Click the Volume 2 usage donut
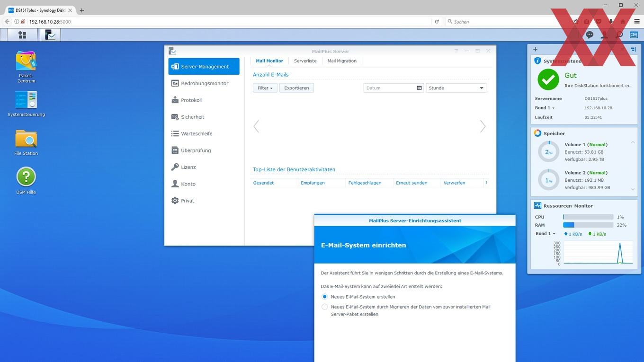Image resolution: width=644 pixels, height=362 pixels. 548,180
